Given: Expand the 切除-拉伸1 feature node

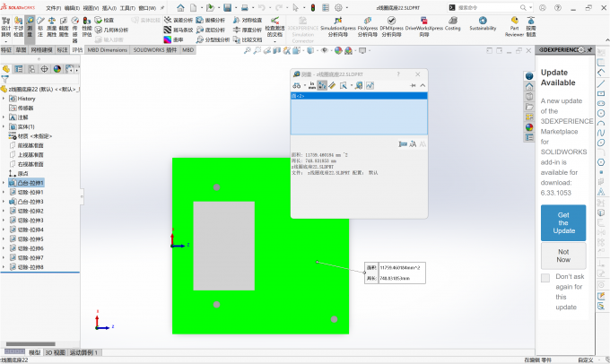Looking at the screenshot, I should 4,192.
